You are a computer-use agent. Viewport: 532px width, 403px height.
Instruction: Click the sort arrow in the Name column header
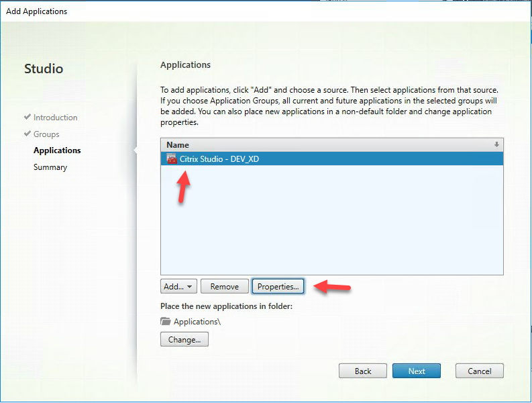click(x=496, y=144)
